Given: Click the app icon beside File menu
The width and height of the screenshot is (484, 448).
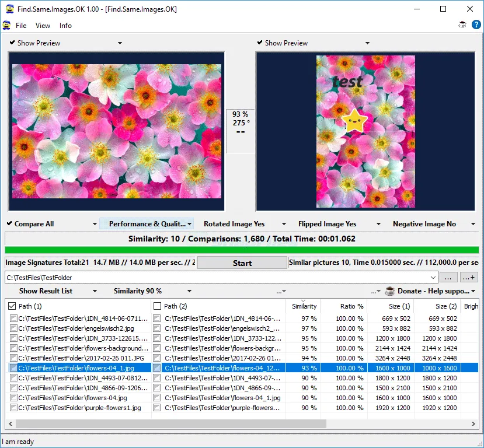Looking at the screenshot, I should (x=6, y=25).
